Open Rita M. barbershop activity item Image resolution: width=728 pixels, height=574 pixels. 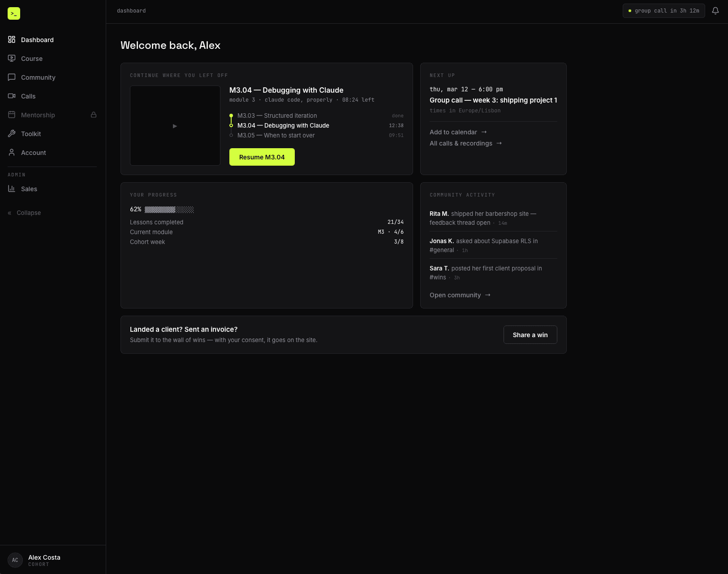(x=493, y=218)
